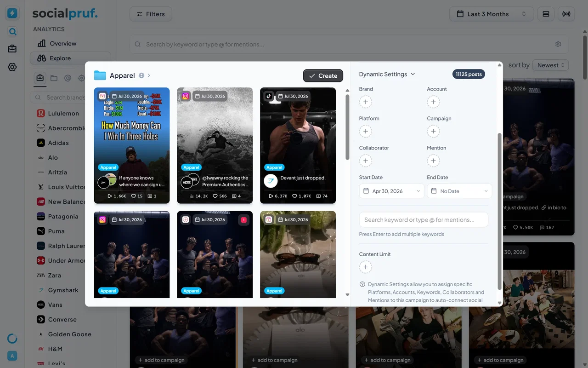The image size is (588, 368).
Task: Click the help icon beside Dynamic Settings note
Action: point(362,284)
